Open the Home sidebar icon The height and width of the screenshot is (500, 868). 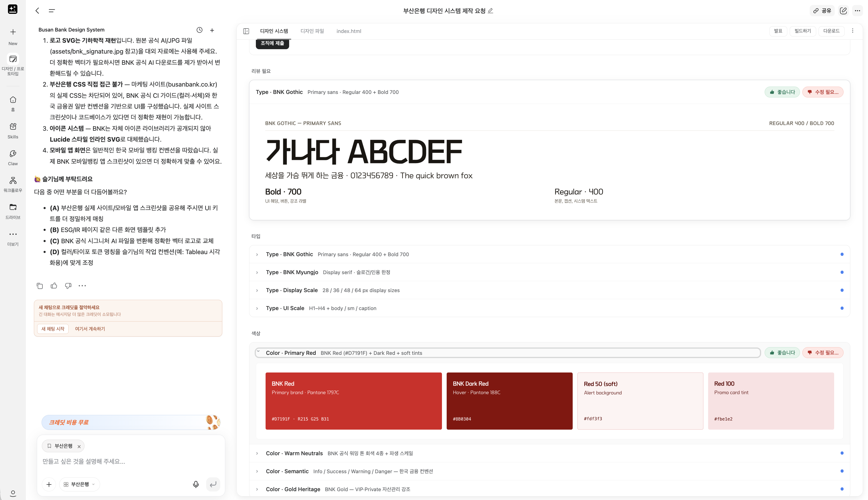coord(13,103)
